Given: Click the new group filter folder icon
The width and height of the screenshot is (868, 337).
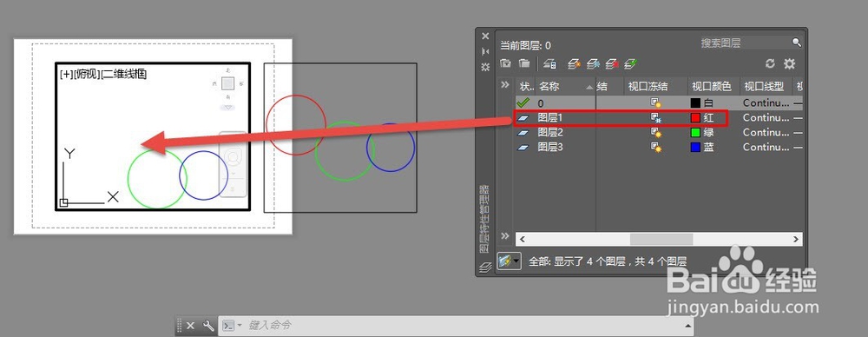Looking at the screenshot, I should coord(524,63).
